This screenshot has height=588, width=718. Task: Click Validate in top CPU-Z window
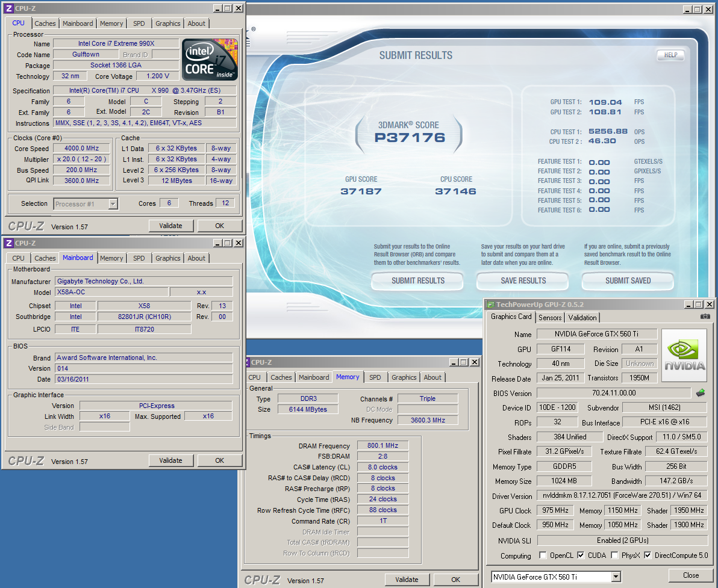coord(171,226)
